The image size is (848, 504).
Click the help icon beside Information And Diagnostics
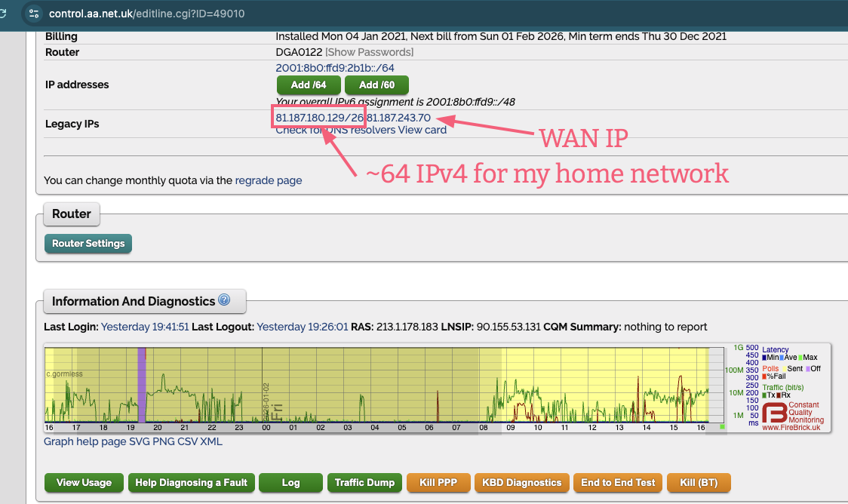[x=224, y=300]
